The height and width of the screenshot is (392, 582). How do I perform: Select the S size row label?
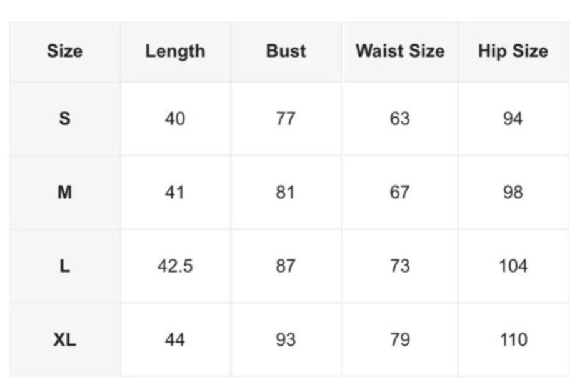64,118
